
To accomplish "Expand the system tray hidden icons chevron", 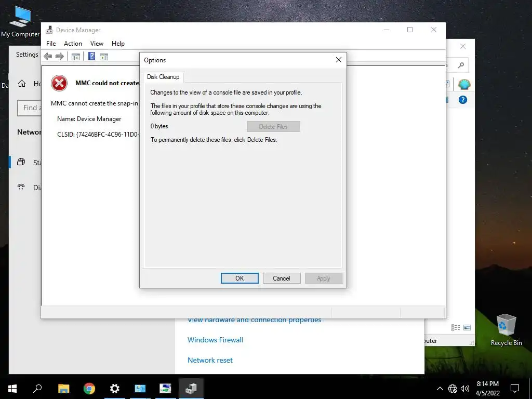I will [440, 389].
